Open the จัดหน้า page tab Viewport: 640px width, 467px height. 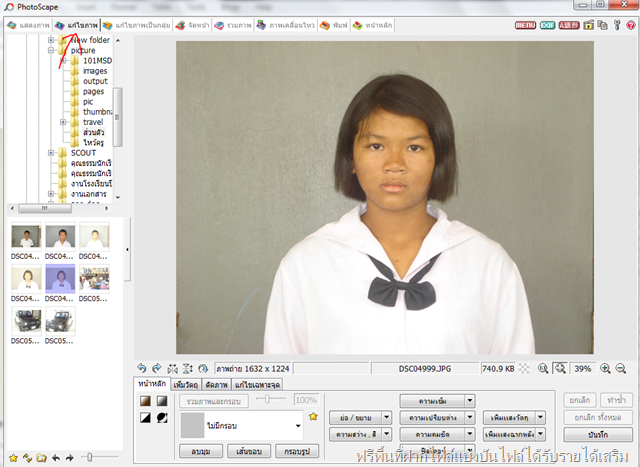pyautogui.click(x=192, y=25)
